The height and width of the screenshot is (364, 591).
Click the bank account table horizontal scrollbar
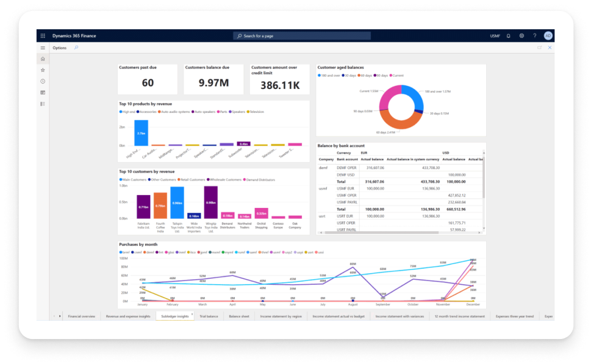point(381,233)
